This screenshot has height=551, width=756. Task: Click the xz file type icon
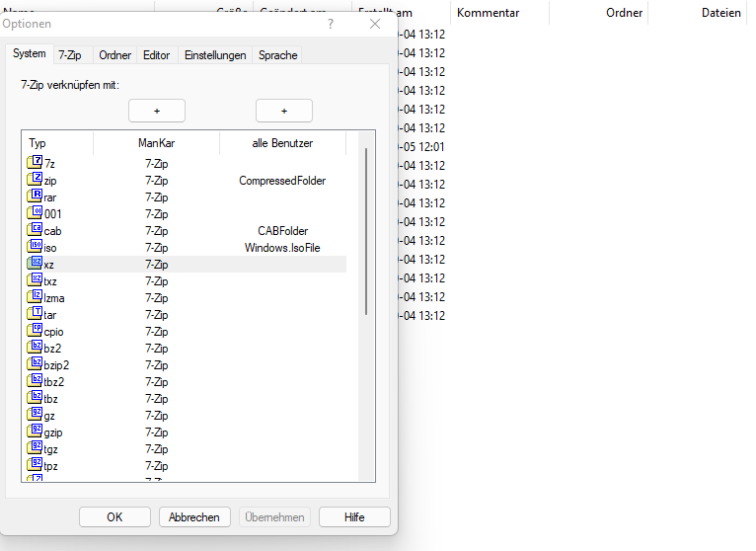pyautogui.click(x=35, y=264)
